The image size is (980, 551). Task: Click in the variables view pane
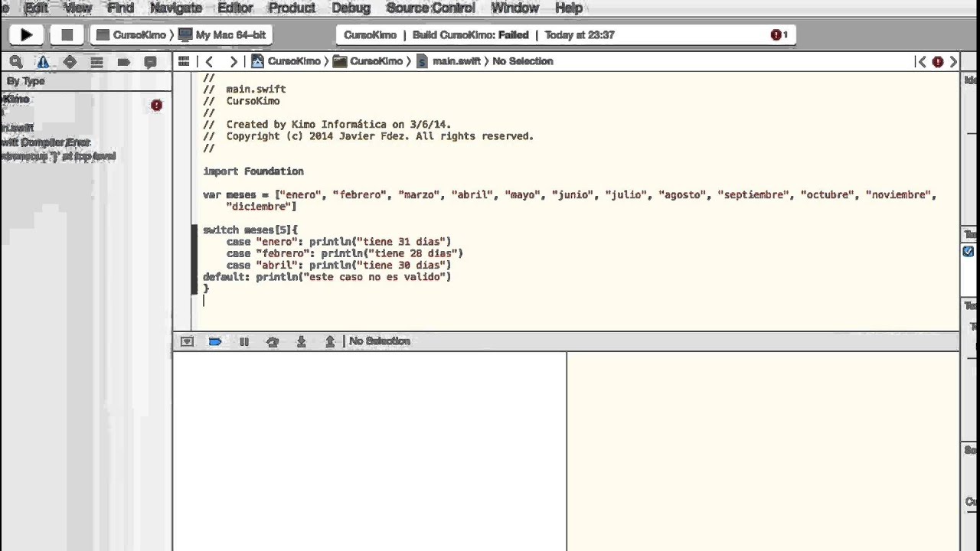tap(369, 452)
